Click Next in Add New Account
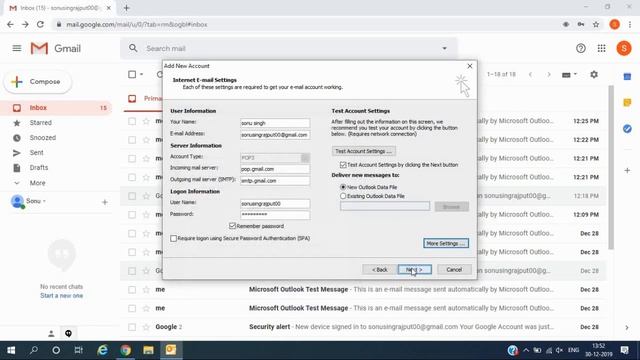The height and width of the screenshot is (360, 640). pos(414,270)
